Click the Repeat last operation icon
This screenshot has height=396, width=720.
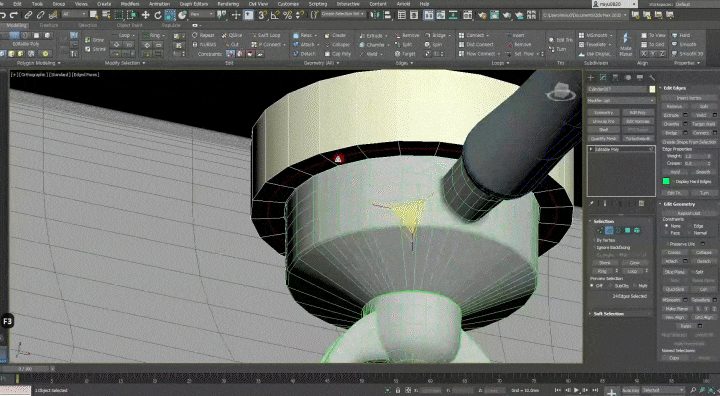click(x=203, y=35)
